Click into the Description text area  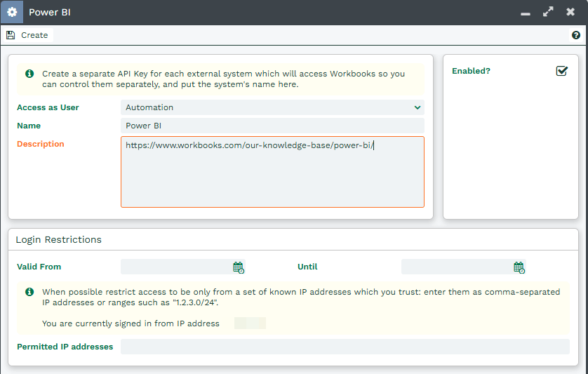coord(273,172)
